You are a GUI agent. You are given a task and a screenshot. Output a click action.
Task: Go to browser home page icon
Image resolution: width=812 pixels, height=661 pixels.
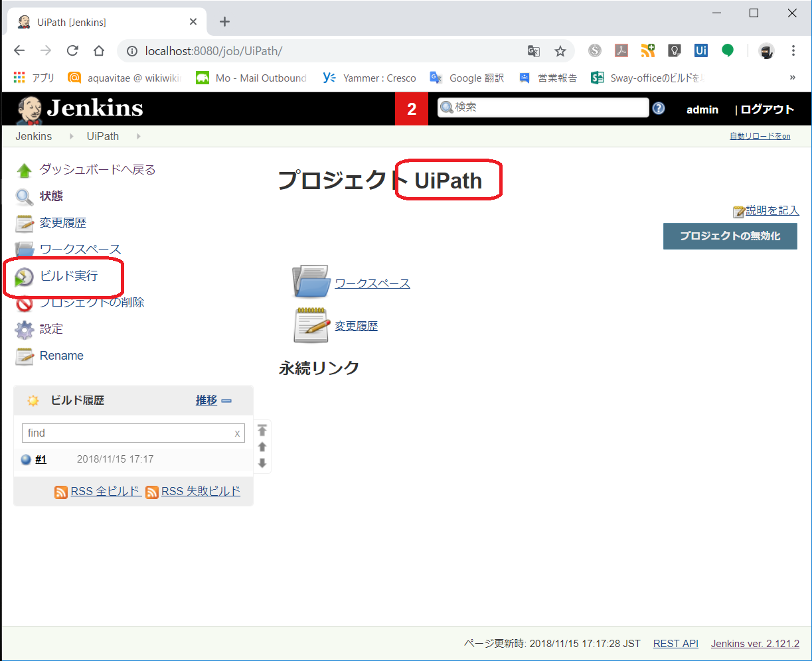point(98,50)
